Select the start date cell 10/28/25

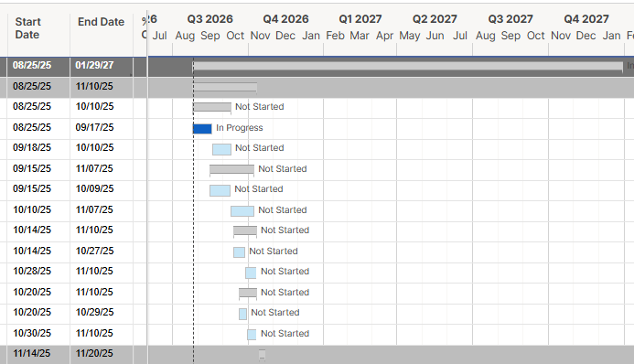[32, 271]
